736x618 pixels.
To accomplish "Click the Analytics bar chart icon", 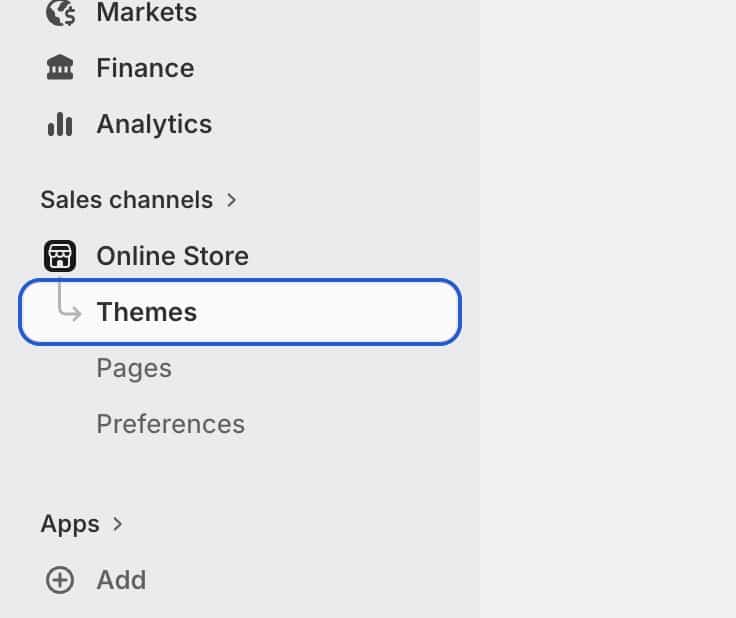I will pos(60,124).
